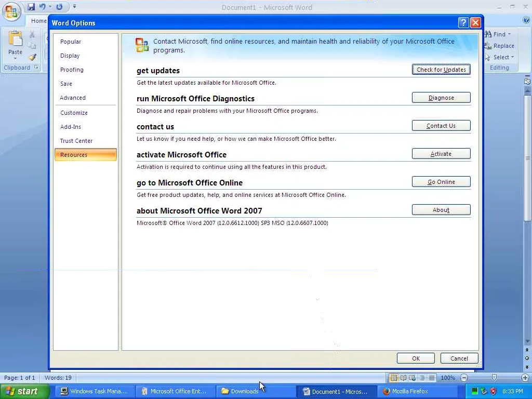Click red security shield tray icon

point(494,391)
